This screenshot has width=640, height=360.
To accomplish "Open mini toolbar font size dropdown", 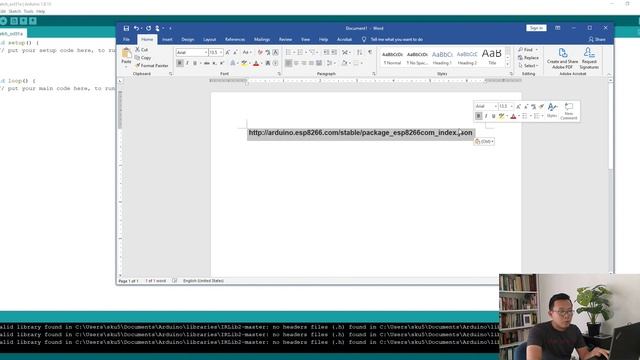I will [x=511, y=106].
